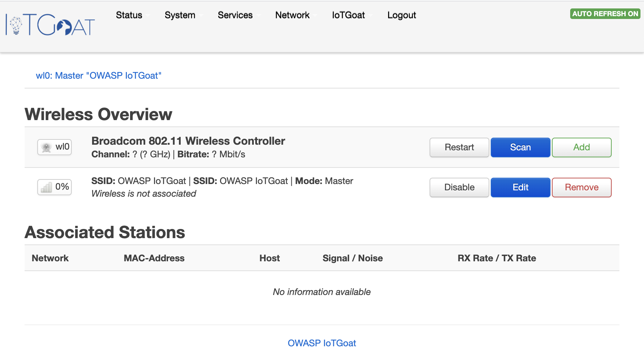Click the MAC-Address column header
Viewport: 644px width, 354px height.
(154, 258)
